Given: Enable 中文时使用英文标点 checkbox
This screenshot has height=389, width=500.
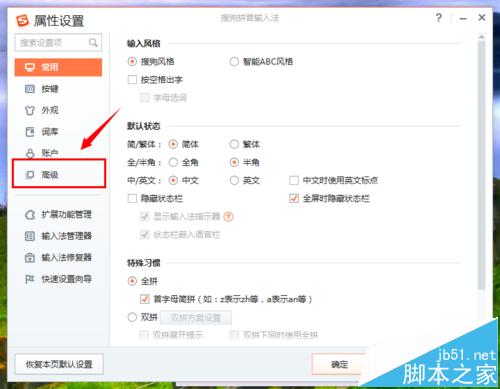Looking at the screenshot, I should 294,180.
